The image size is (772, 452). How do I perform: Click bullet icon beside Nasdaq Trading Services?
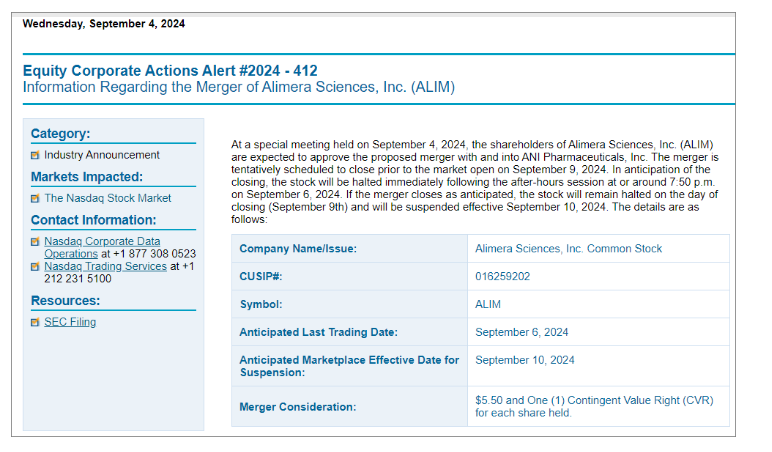coord(35,266)
